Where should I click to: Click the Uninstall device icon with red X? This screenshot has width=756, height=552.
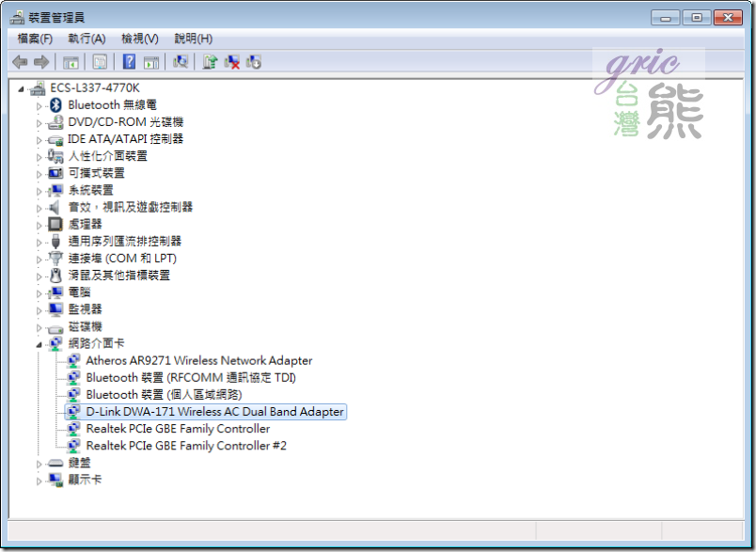232,62
